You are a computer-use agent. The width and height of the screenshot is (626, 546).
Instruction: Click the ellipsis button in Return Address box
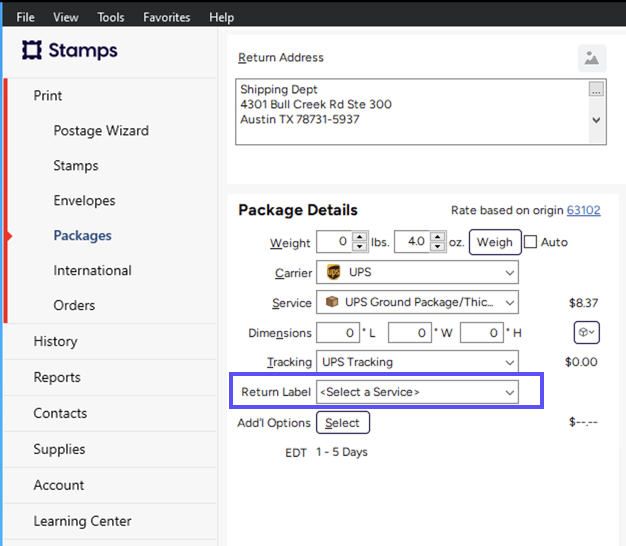(596, 89)
